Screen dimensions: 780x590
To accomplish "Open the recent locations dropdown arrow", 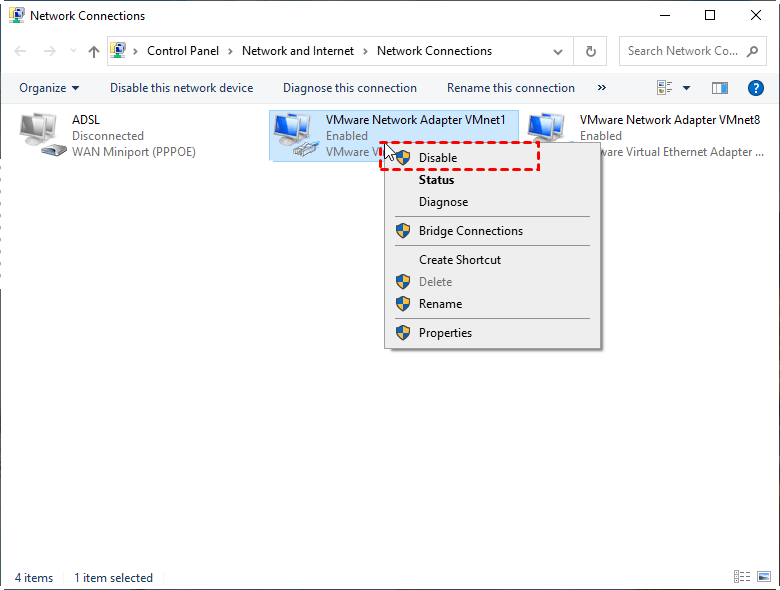I will [x=73, y=51].
